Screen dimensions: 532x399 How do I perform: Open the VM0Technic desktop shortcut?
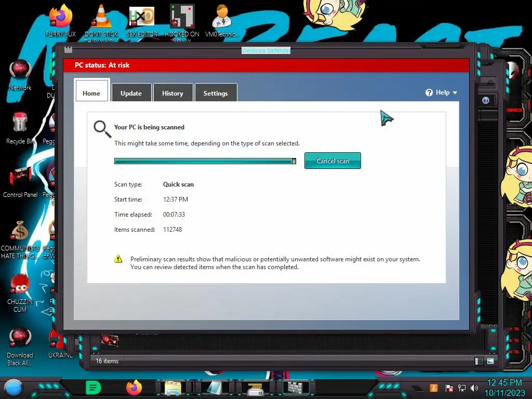222,22
